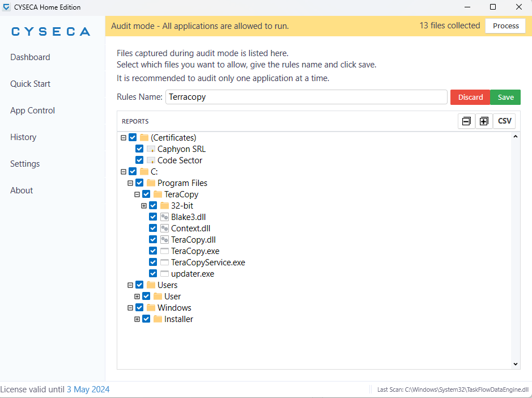
Task: Uncheck the Caphyon SRL checkbox
Action: (x=139, y=149)
